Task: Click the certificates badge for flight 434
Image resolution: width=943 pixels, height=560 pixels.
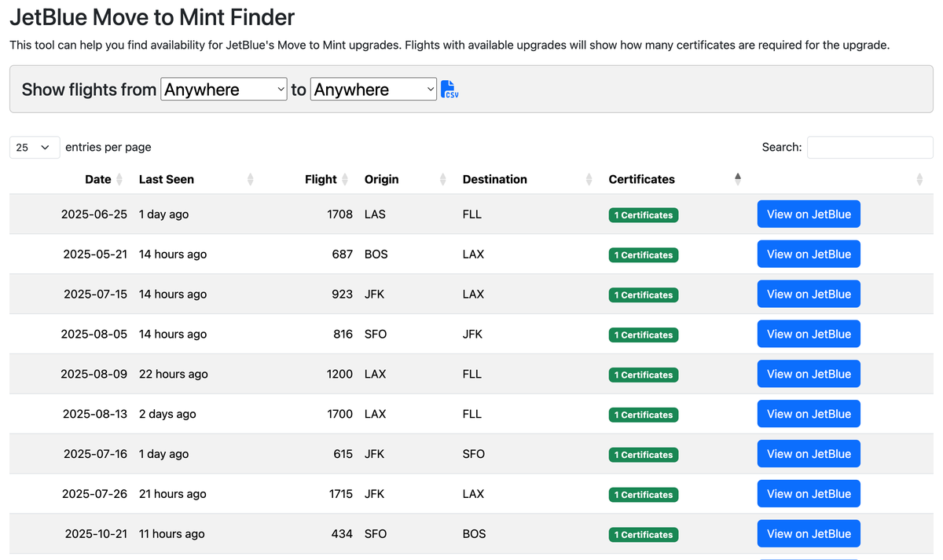Action: pos(644,535)
